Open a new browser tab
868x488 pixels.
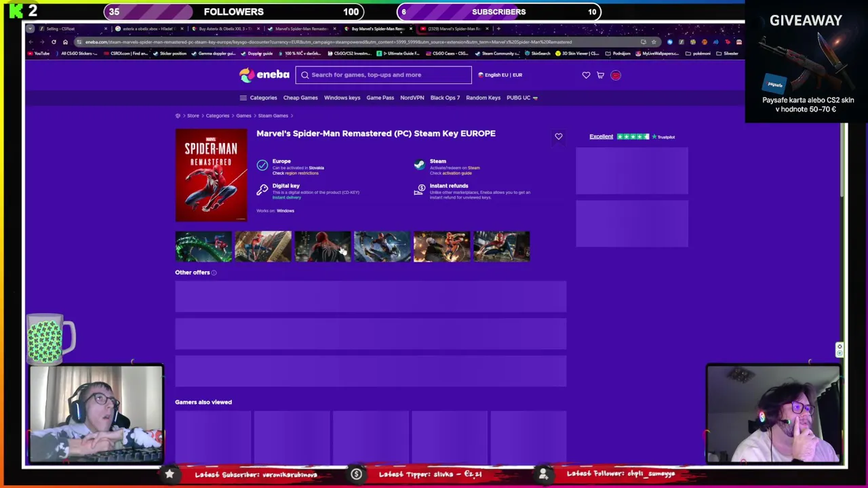click(498, 28)
